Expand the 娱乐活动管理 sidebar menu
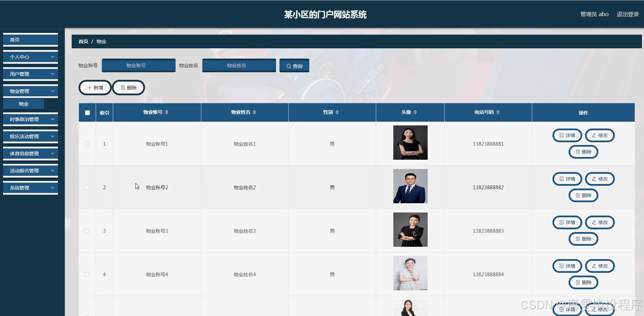644x316 pixels. 31,136
